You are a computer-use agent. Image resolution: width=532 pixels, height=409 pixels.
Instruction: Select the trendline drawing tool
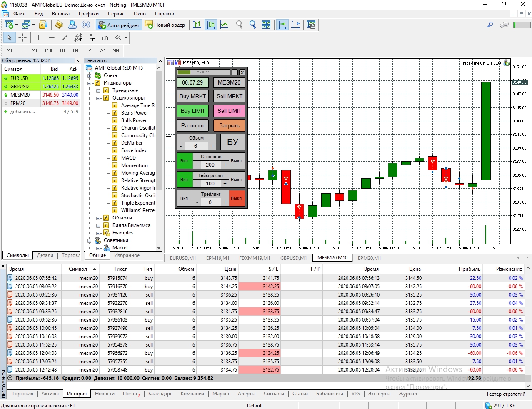click(x=65, y=38)
